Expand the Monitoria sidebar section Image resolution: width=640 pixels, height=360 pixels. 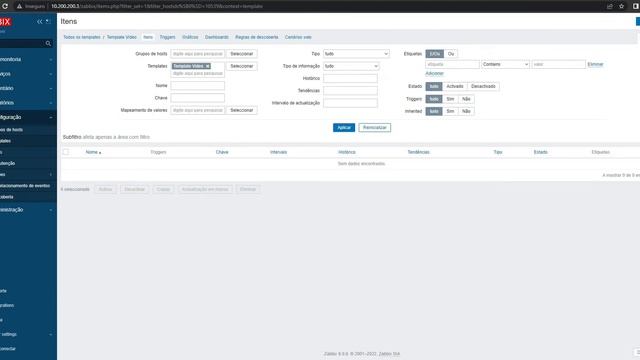[27, 60]
